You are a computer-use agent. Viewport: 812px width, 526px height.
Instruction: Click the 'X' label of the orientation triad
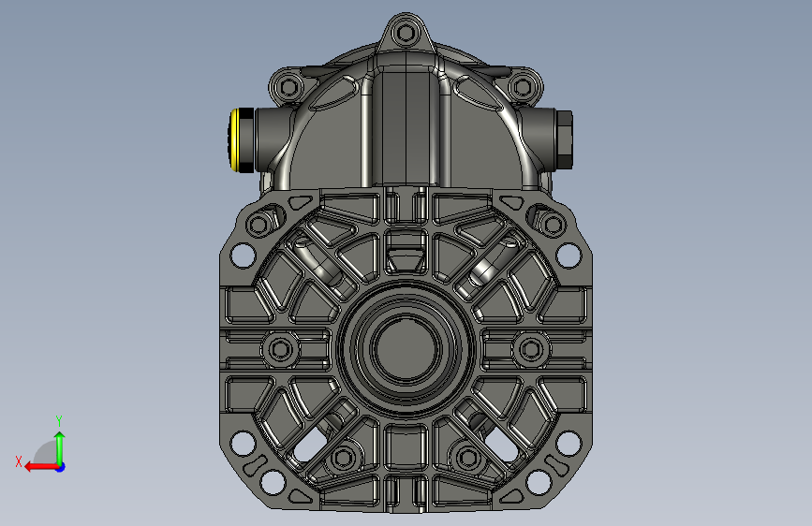[19, 461]
